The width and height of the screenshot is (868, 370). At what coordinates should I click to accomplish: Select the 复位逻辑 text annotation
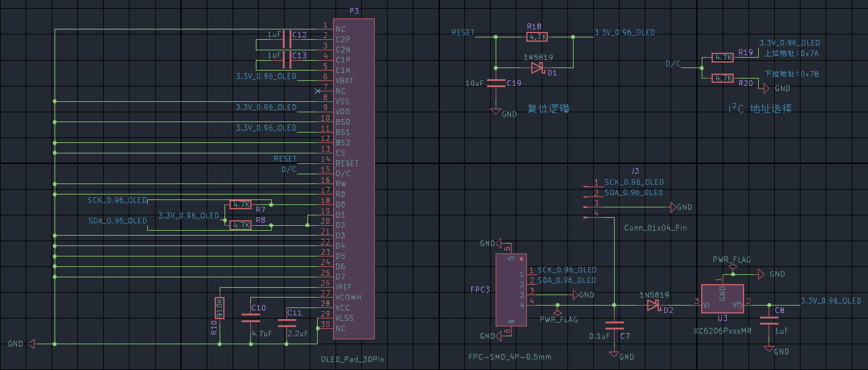point(548,109)
